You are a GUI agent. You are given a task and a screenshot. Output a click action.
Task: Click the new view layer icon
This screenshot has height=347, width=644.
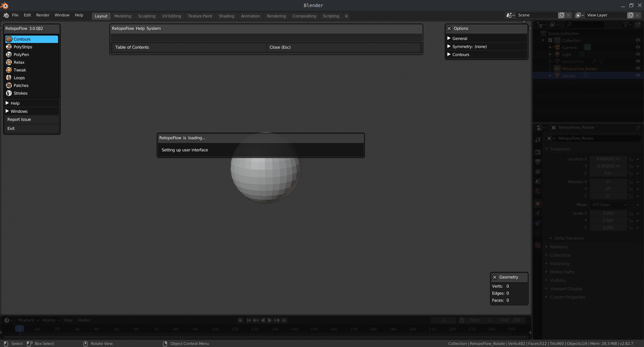pyautogui.click(x=631, y=15)
